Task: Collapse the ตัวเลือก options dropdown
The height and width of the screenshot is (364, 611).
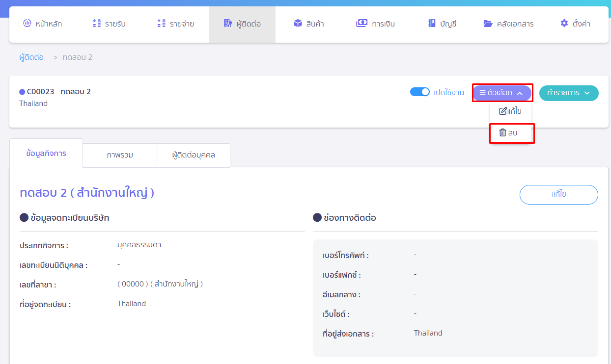Action: pyautogui.click(x=501, y=93)
